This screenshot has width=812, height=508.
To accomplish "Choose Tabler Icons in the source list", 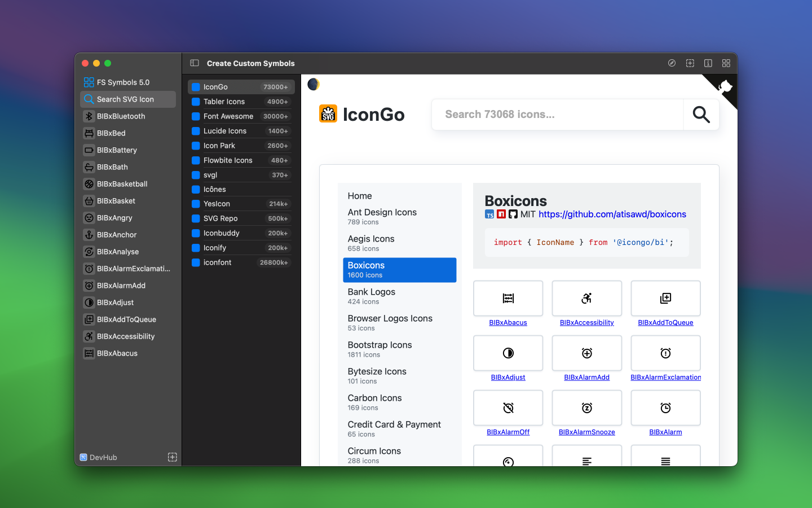I will [x=241, y=102].
